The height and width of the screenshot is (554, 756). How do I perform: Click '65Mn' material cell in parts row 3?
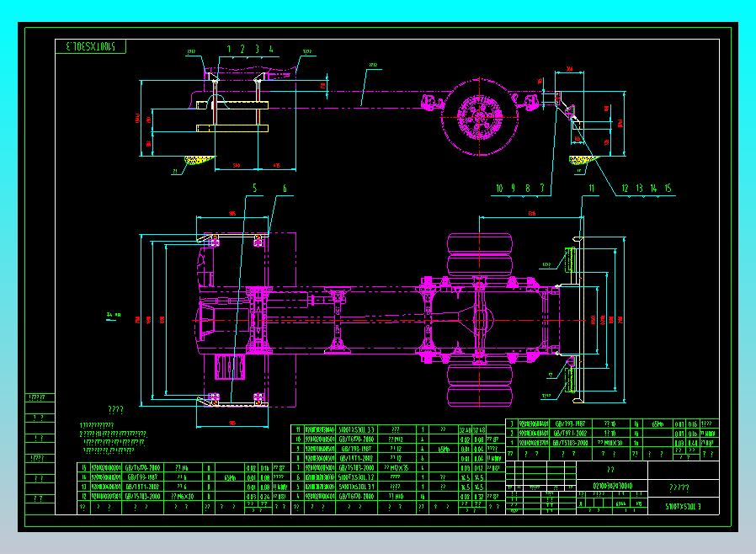coord(658,424)
